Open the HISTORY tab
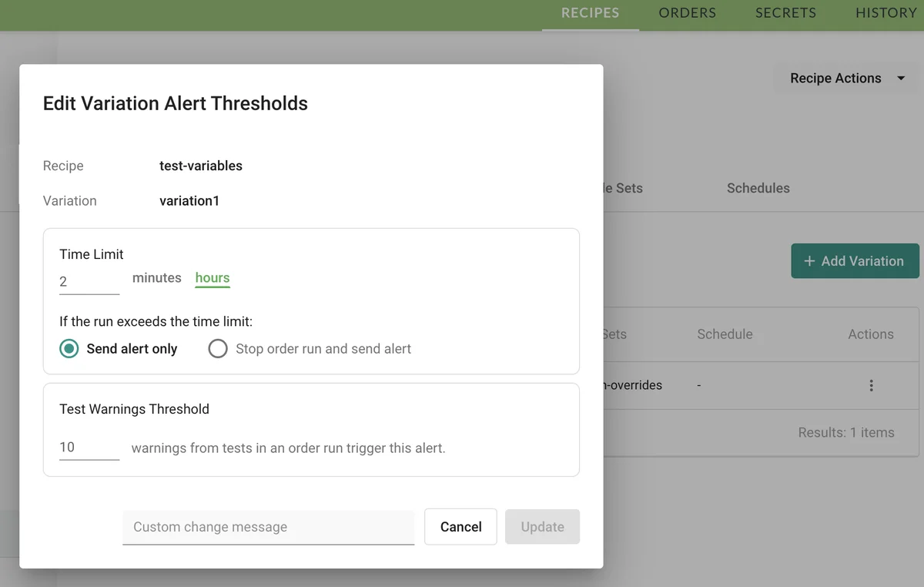 click(885, 13)
